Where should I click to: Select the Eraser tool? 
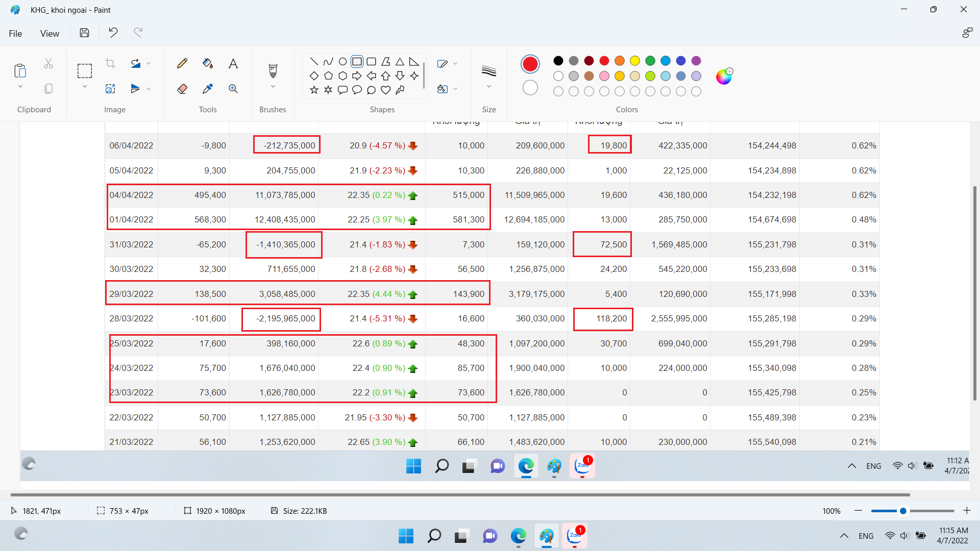[x=182, y=89]
